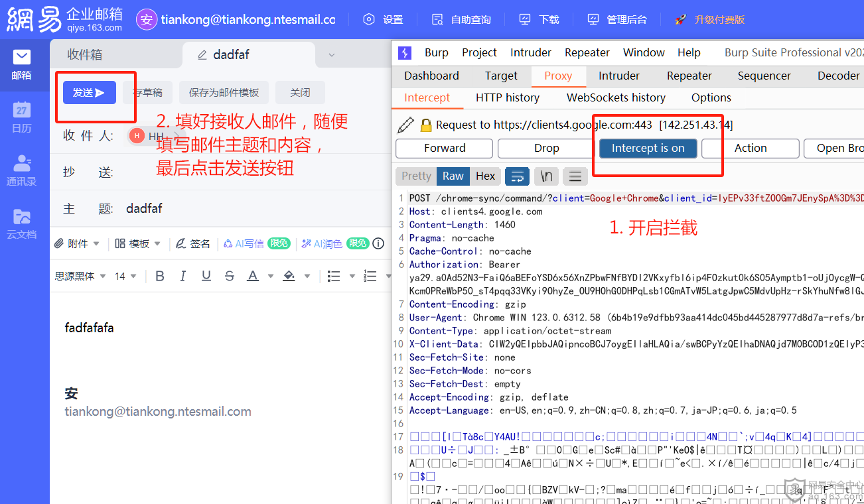
Task: Open 管理后台 admin console
Action: point(616,19)
